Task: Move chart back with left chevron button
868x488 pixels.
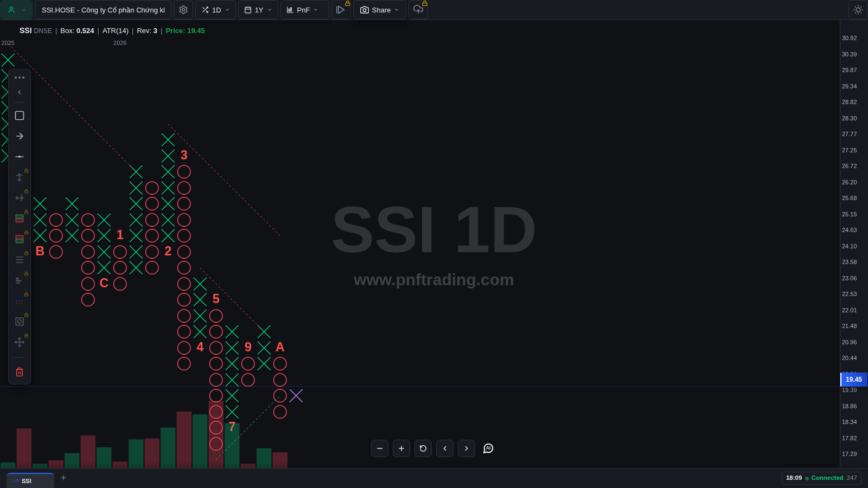Action: pos(445,448)
